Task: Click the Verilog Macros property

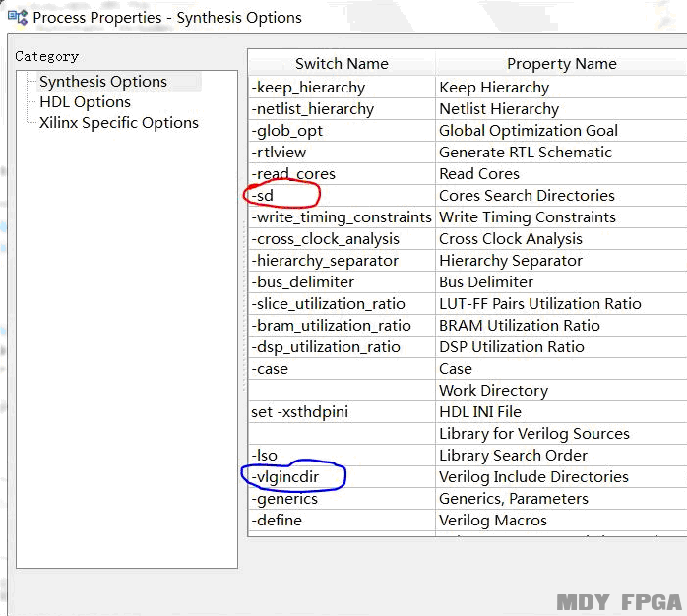Action: tap(493, 521)
